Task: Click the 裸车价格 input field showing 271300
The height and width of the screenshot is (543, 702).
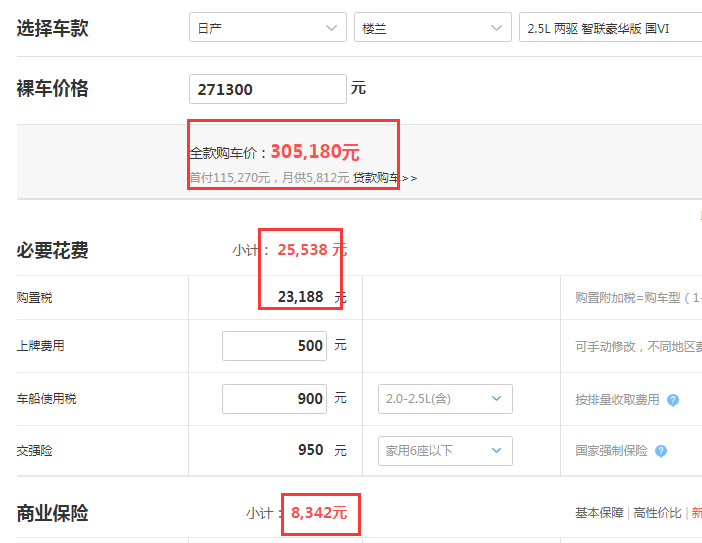Action: [x=268, y=89]
